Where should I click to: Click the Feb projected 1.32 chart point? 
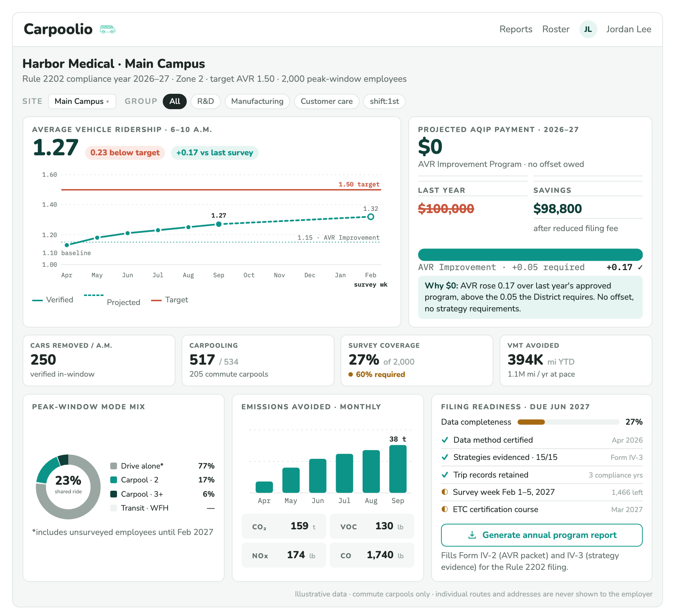(x=370, y=217)
